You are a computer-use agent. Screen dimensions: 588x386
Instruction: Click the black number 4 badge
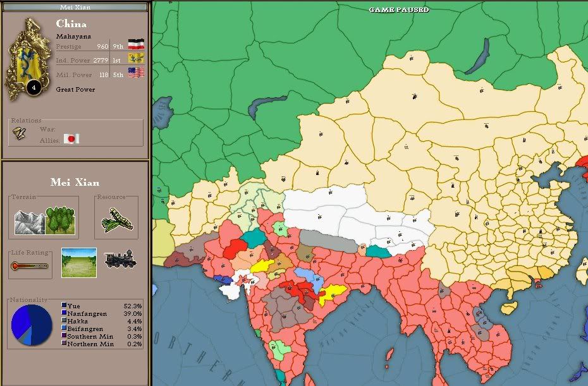[x=34, y=88]
